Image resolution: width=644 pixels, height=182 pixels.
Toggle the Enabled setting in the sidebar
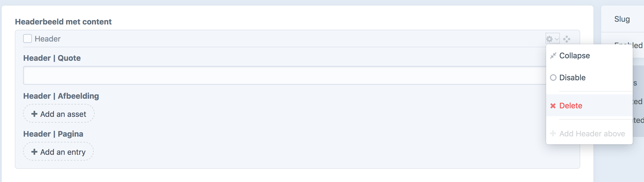[629, 45]
